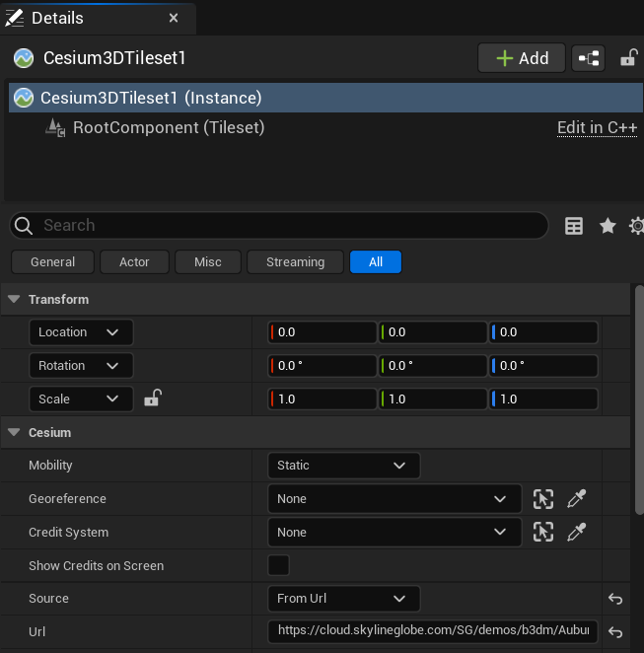Click the Credit System property label

(x=69, y=533)
